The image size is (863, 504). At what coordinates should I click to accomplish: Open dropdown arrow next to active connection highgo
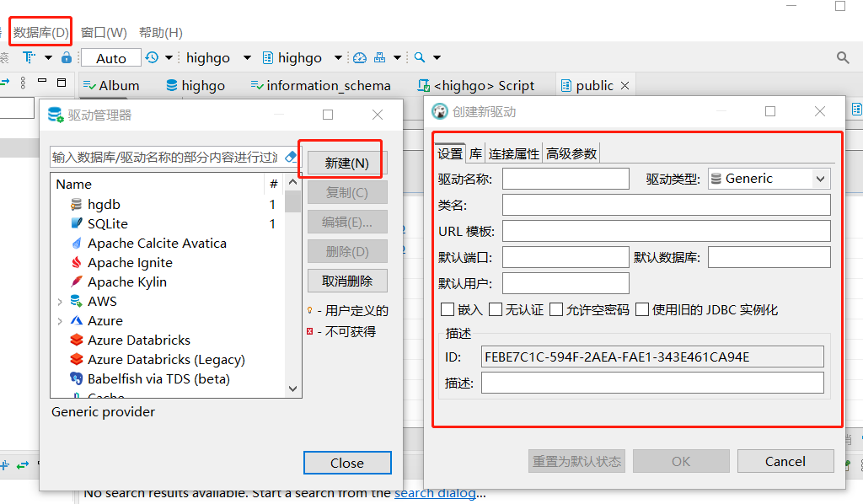[247, 58]
